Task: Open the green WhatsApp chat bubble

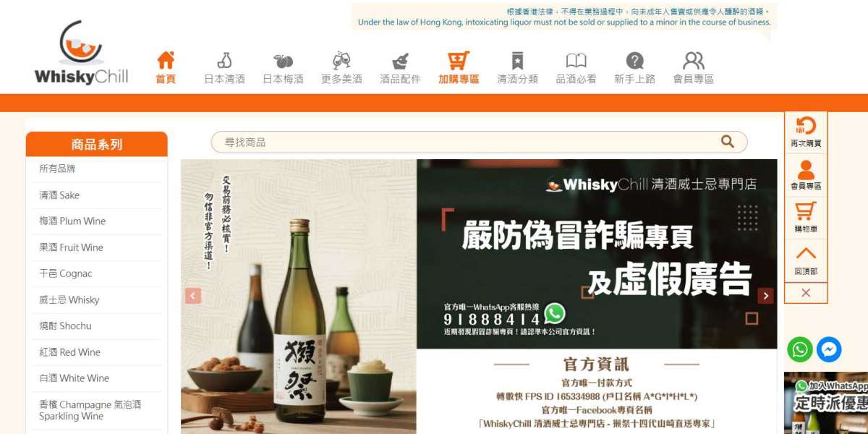Action: pos(800,349)
